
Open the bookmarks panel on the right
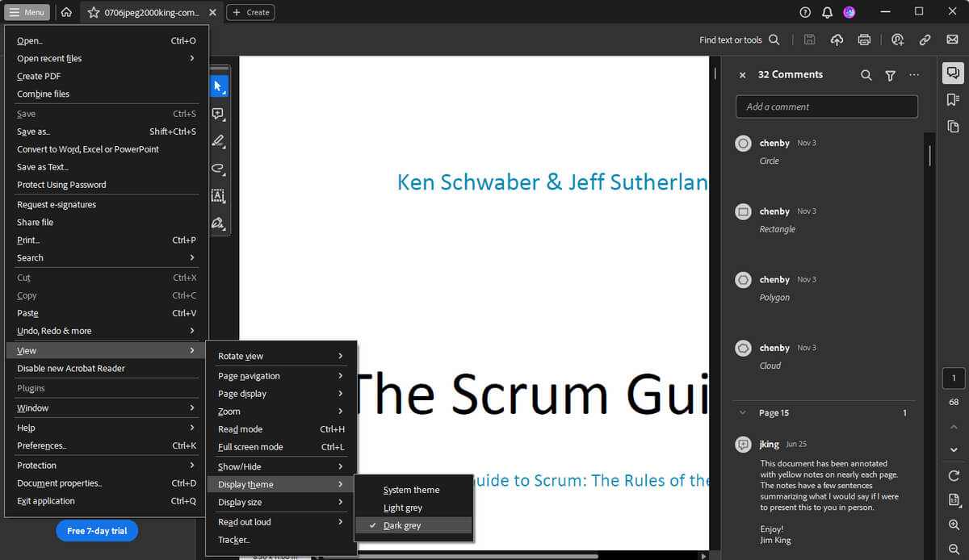pyautogui.click(x=954, y=99)
